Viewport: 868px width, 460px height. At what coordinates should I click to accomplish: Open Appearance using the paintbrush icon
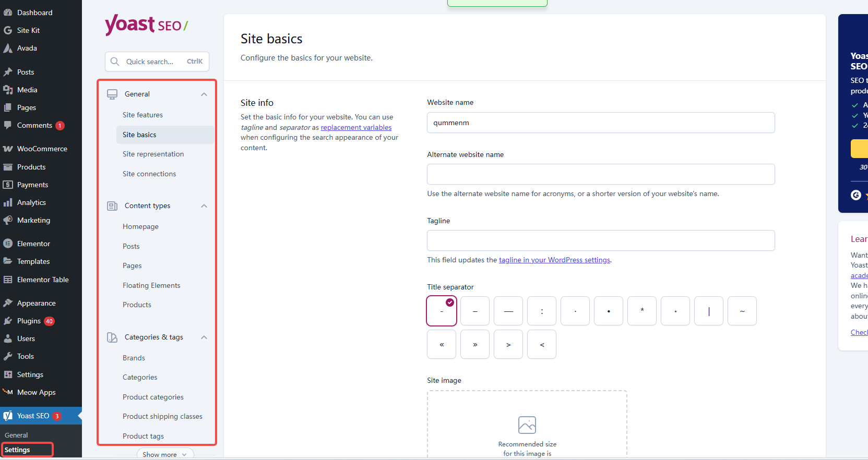tap(8, 303)
